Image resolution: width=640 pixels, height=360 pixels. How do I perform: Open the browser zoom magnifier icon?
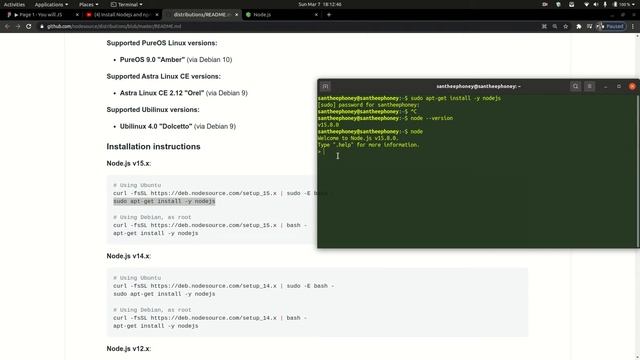coord(555,26)
